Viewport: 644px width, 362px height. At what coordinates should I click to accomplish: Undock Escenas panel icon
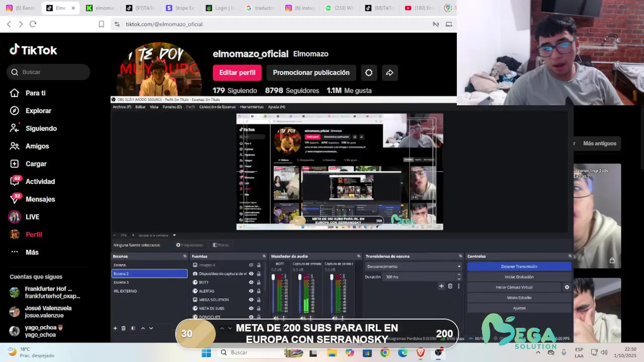click(185, 256)
